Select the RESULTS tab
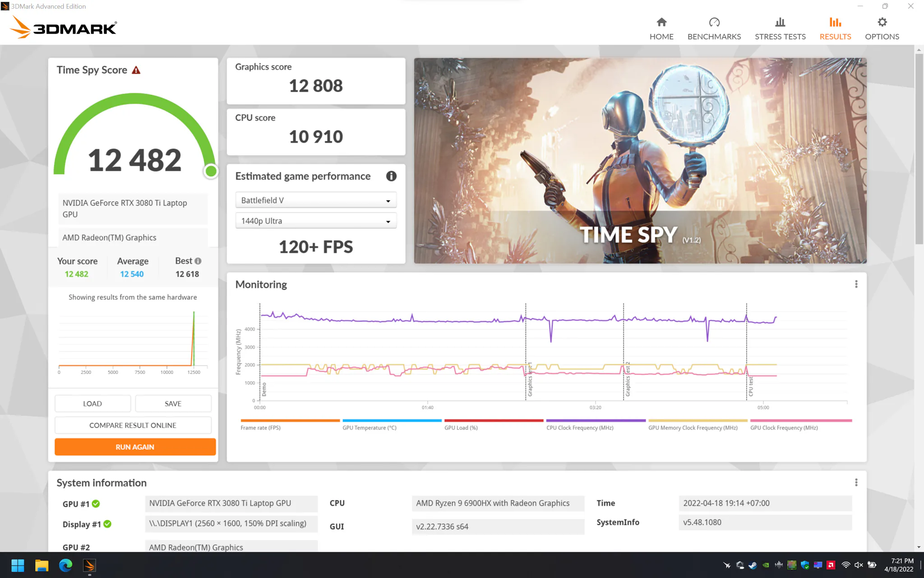This screenshot has height=578, width=924. (x=835, y=29)
